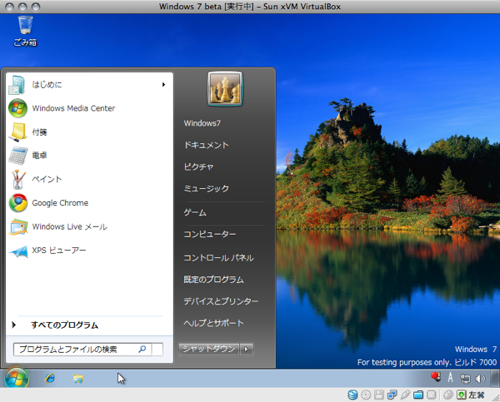
Task: Open Internet Explorer from the taskbar
Action: click(x=50, y=378)
